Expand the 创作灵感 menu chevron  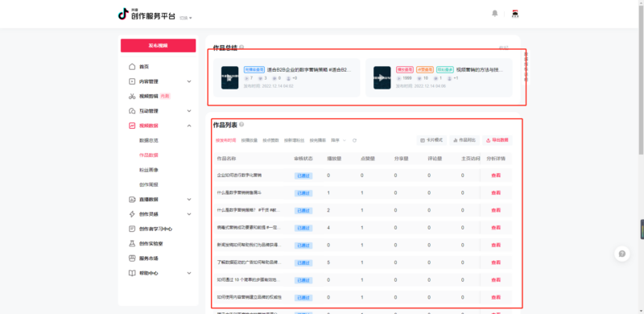click(189, 214)
